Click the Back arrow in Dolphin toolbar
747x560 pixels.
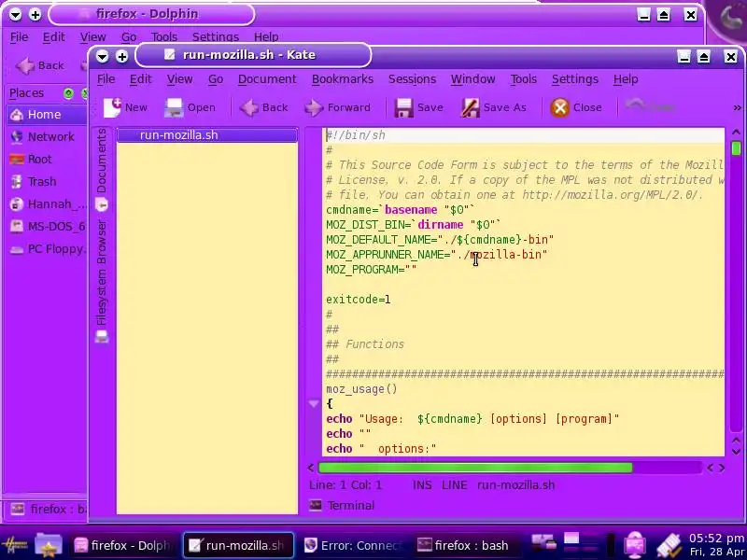point(25,65)
